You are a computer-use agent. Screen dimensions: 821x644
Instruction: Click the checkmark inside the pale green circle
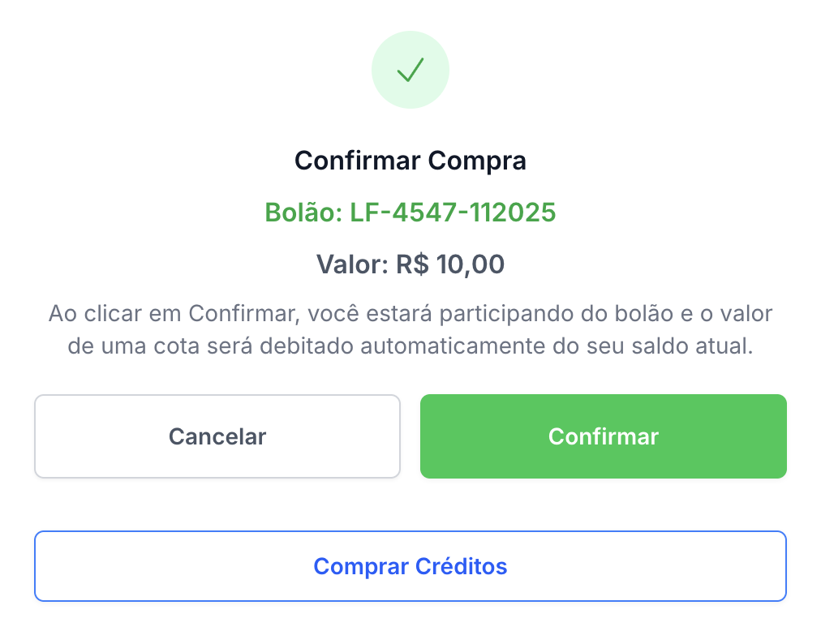tap(411, 69)
